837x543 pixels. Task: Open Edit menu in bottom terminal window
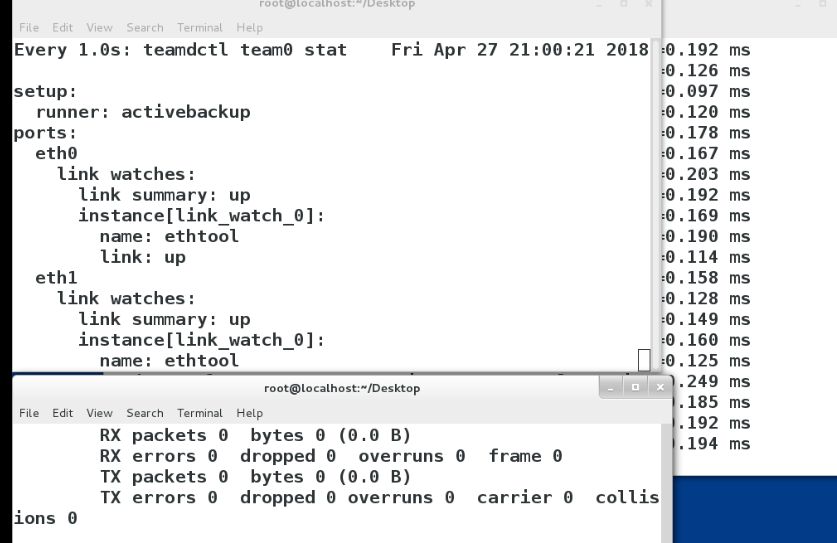tap(62, 413)
